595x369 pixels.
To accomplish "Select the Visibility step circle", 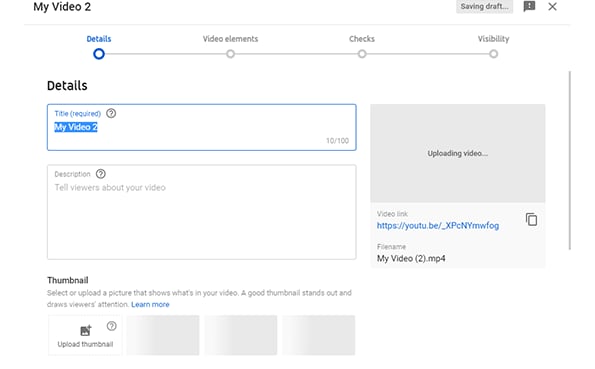I will click(x=493, y=54).
